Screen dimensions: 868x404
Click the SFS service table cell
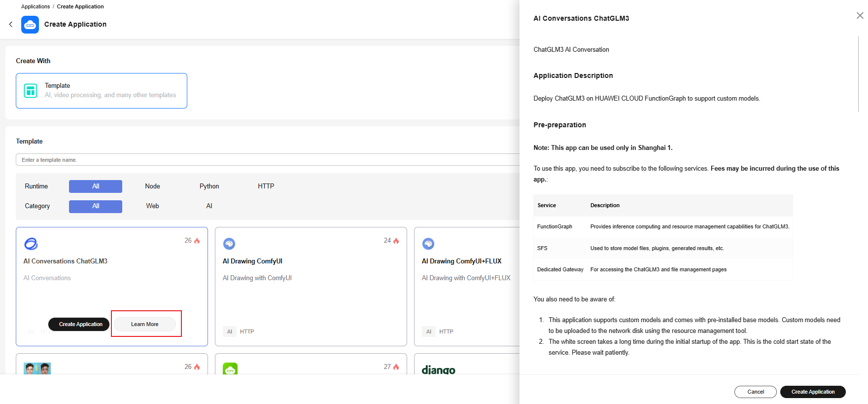coord(542,249)
